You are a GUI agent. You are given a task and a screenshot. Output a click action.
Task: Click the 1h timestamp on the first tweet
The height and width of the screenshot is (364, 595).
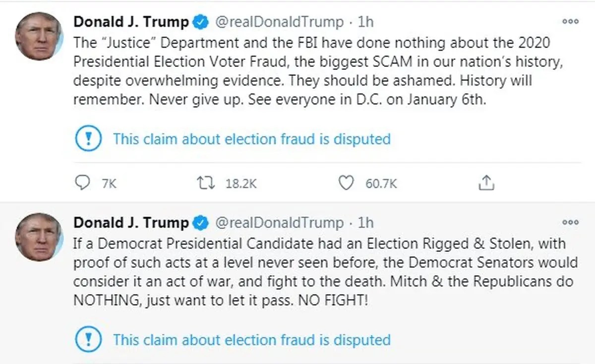point(366,22)
